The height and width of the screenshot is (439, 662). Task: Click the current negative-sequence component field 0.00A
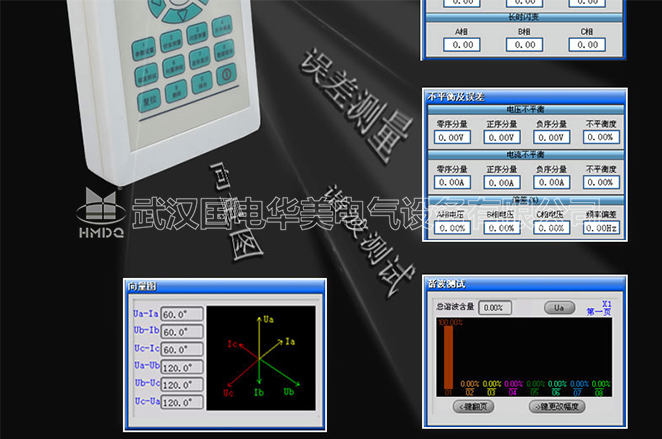coord(550,183)
